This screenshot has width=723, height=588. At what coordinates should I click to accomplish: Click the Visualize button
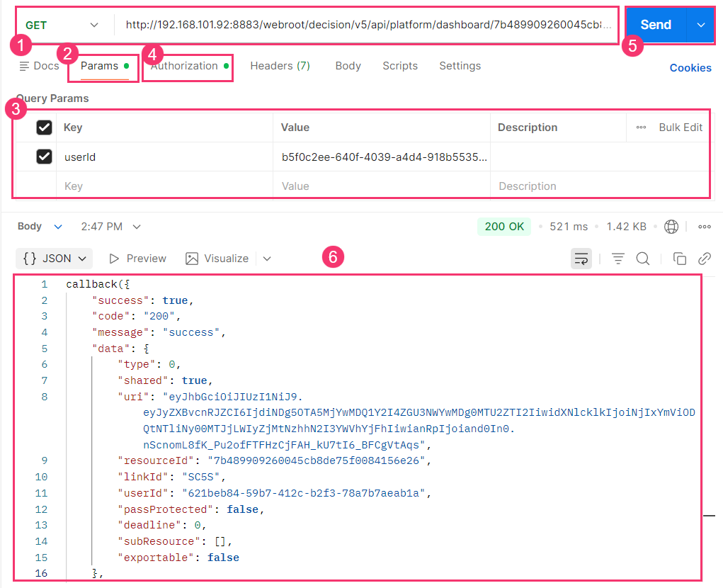217,259
